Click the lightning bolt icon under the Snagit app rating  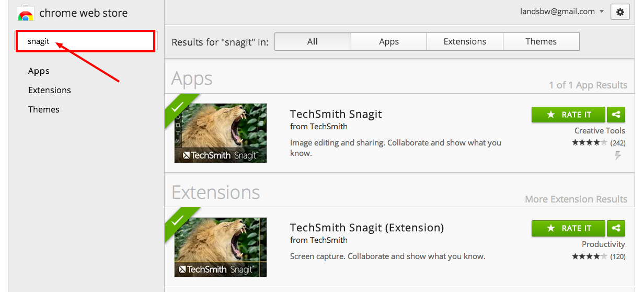[x=618, y=155]
